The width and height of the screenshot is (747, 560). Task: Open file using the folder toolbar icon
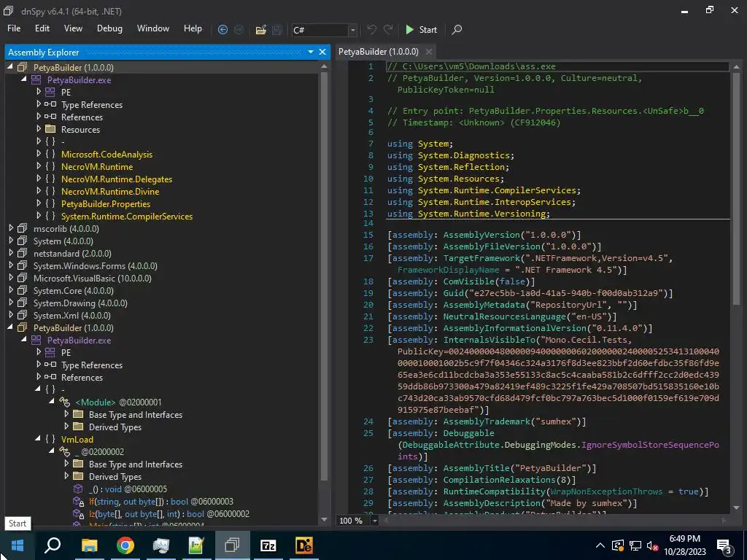pos(260,29)
